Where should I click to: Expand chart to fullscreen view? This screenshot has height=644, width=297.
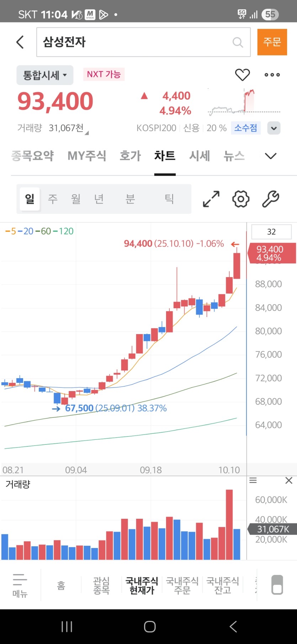tap(211, 199)
